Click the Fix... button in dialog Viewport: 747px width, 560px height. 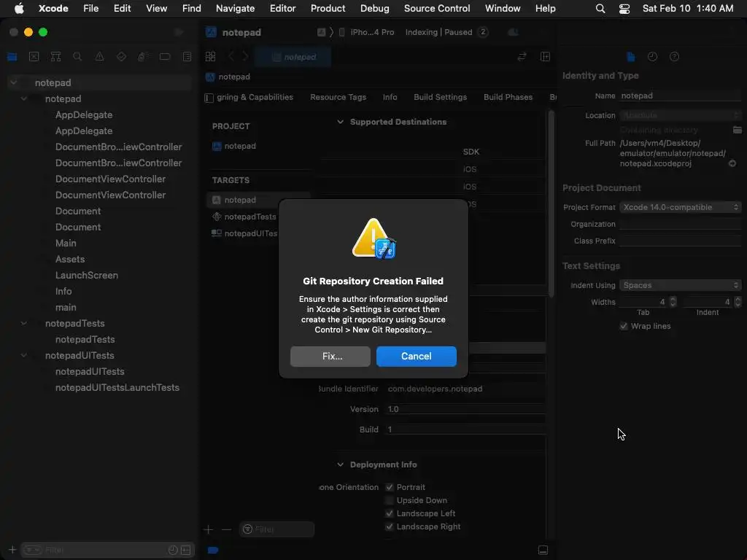330,356
